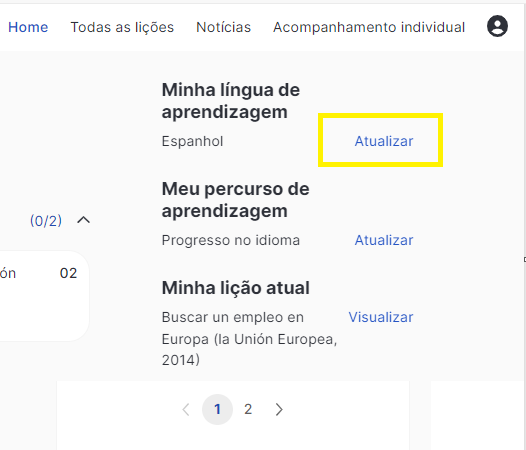Click the Espanhol language label
The image size is (526, 450).
click(x=193, y=141)
